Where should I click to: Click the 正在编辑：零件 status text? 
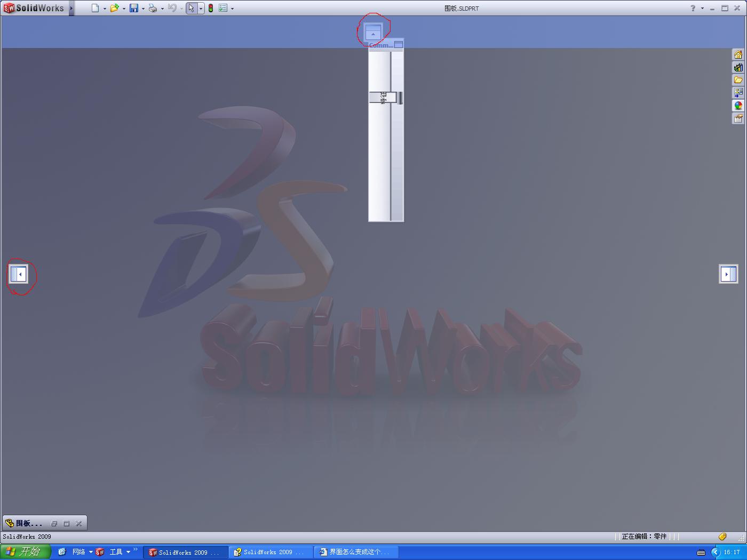click(644, 537)
